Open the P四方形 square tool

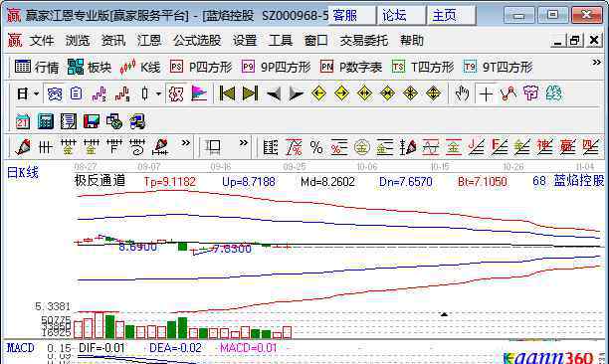(201, 68)
